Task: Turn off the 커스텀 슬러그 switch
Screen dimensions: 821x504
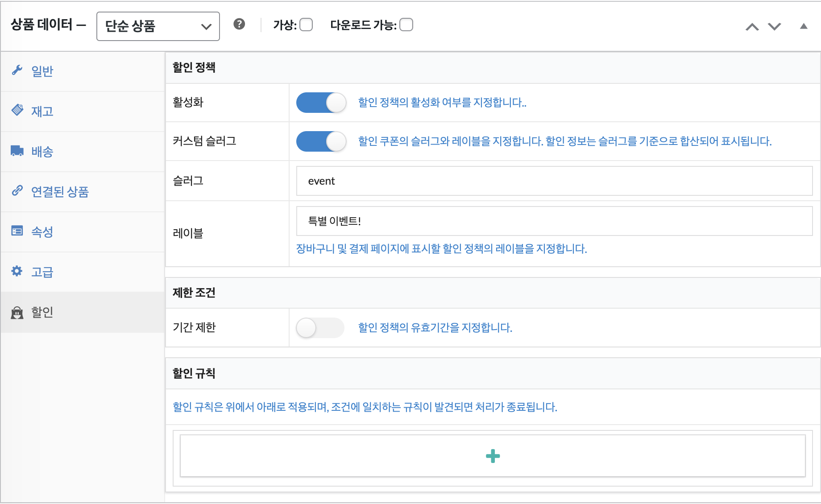Action: 321,141
